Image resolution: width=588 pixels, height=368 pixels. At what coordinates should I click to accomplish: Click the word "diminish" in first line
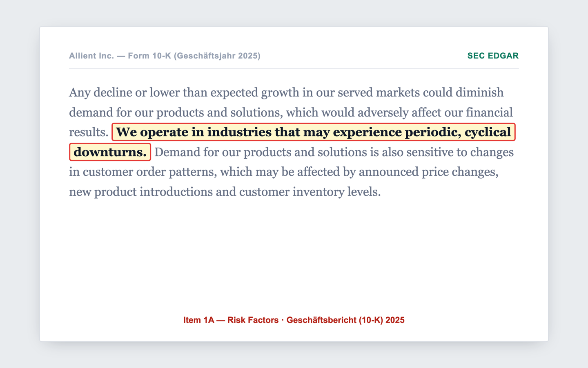click(x=479, y=92)
